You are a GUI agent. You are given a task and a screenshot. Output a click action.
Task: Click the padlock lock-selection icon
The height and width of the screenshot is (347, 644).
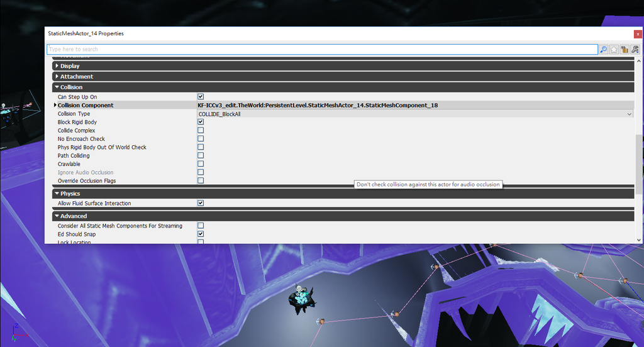point(625,50)
